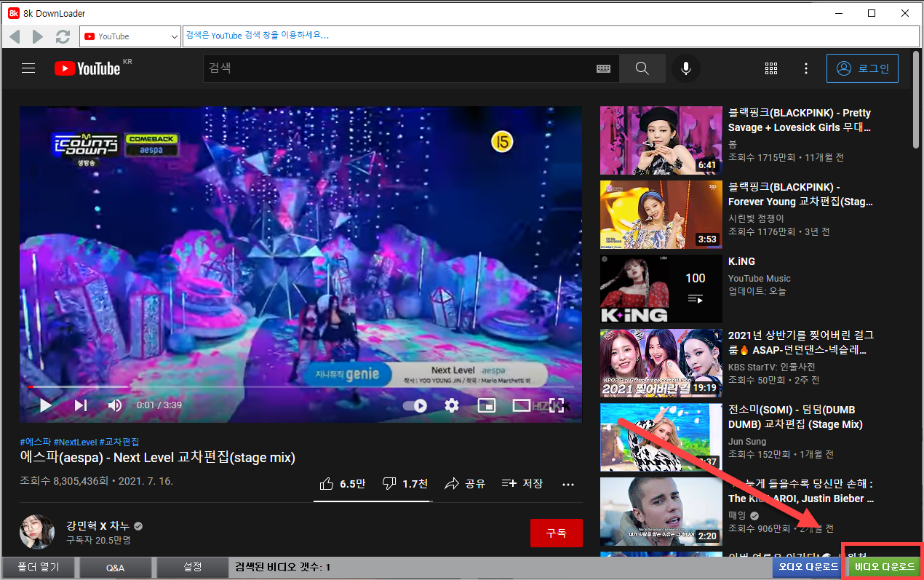Click the 강민혁 X 차누 channel avatar
924x580 pixels.
(x=37, y=532)
